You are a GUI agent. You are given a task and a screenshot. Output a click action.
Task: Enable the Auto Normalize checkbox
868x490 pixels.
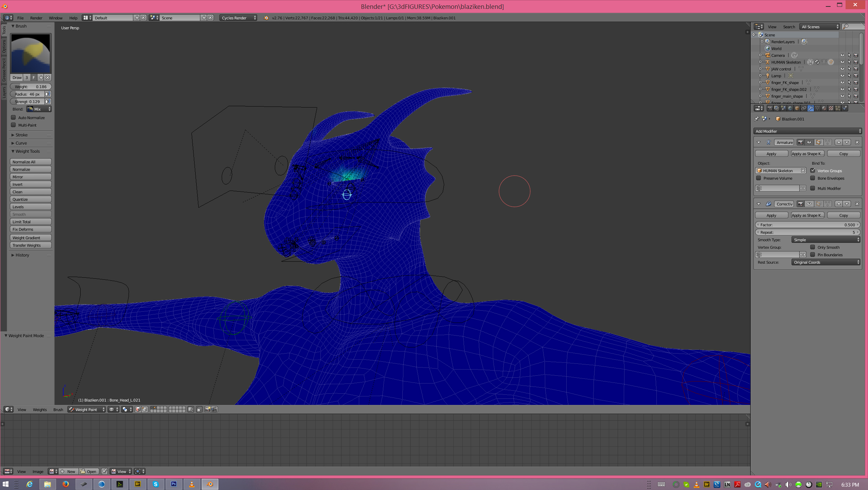[x=14, y=117]
